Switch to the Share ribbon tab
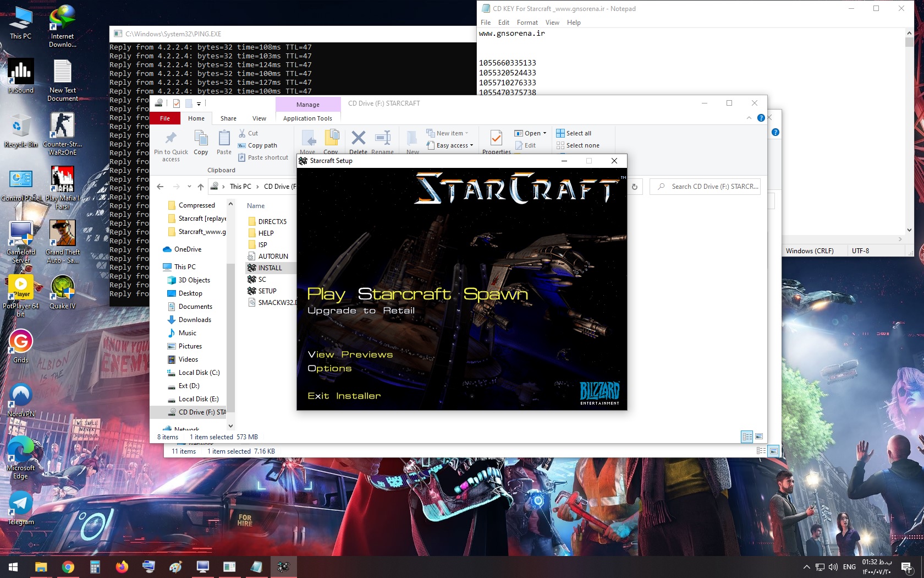The width and height of the screenshot is (924, 578). click(x=228, y=118)
